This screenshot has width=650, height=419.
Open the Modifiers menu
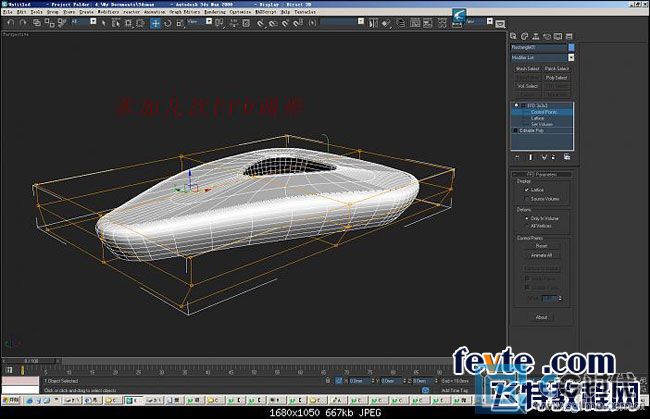(108, 12)
